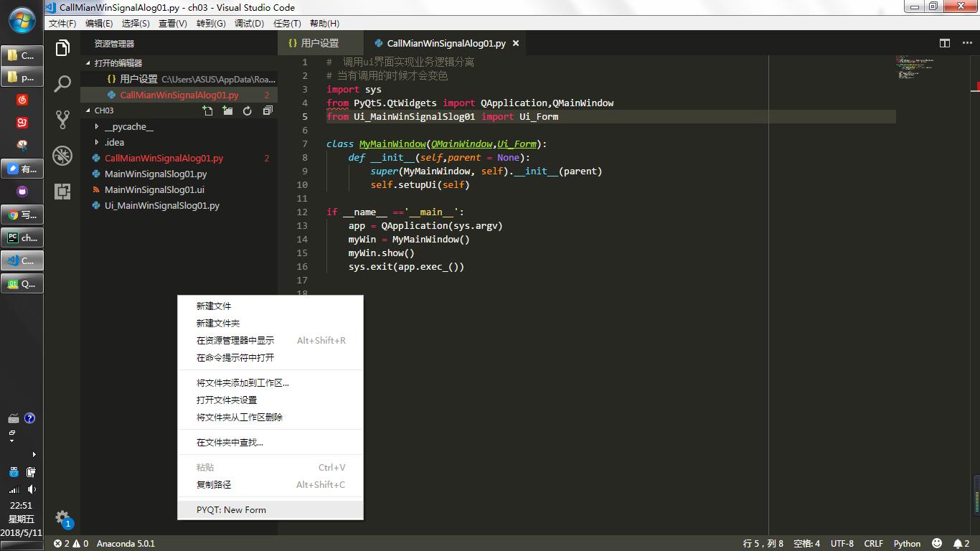
Task: Collapse all folders in Explorer
Action: click(268, 110)
